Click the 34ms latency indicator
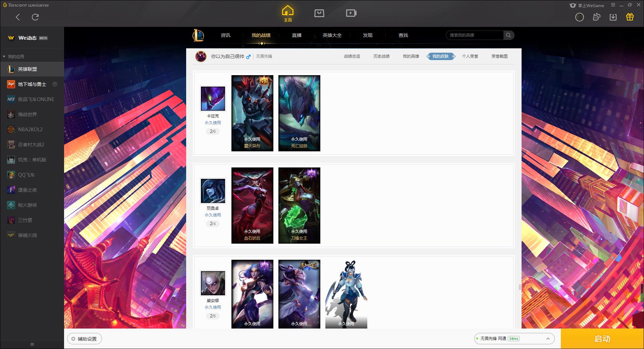 coord(514,339)
